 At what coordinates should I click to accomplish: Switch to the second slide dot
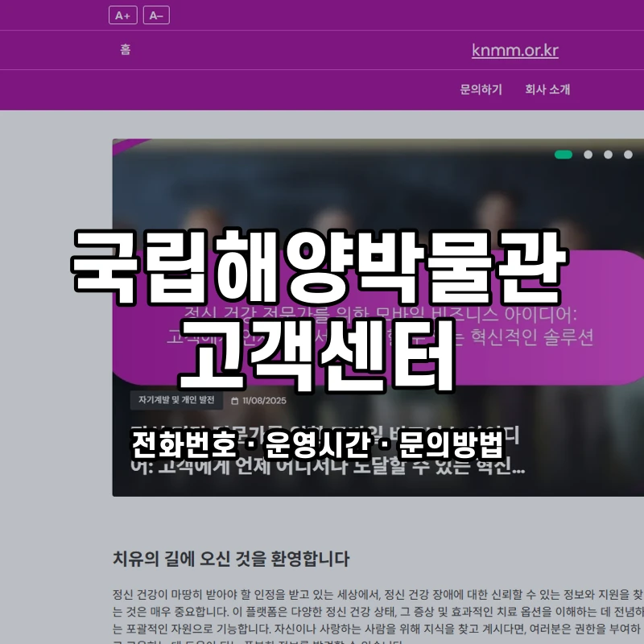tap(588, 155)
